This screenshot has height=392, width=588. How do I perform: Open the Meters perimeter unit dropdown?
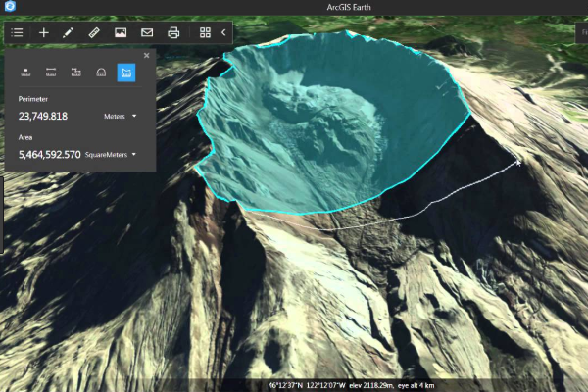pos(121,116)
